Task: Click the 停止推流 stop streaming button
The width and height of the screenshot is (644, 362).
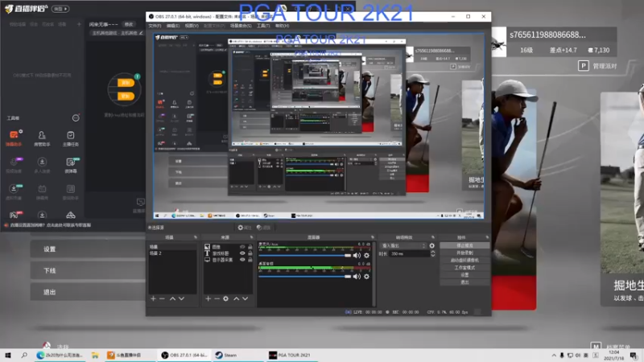Action: point(464,245)
